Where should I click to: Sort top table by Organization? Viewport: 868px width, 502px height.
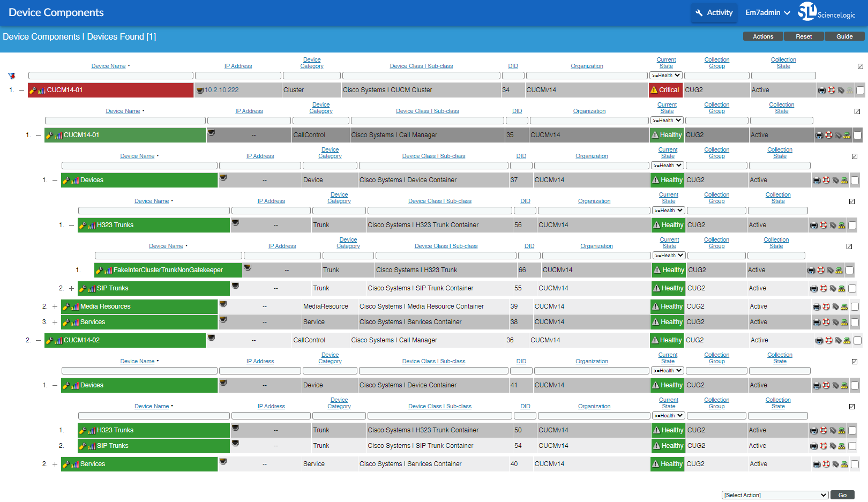click(587, 66)
